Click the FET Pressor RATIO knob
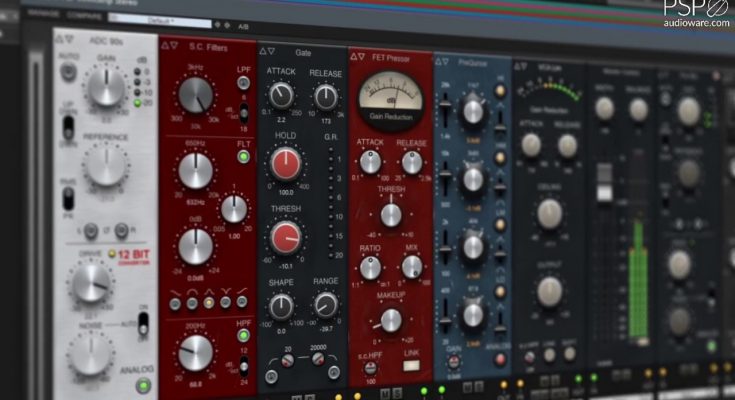This screenshot has height=400, width=735. tap(371, 267)
